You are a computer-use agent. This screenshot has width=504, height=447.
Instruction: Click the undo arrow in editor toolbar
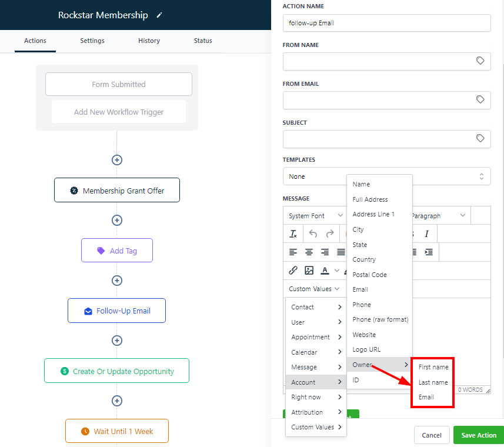[x=313, y=233]
